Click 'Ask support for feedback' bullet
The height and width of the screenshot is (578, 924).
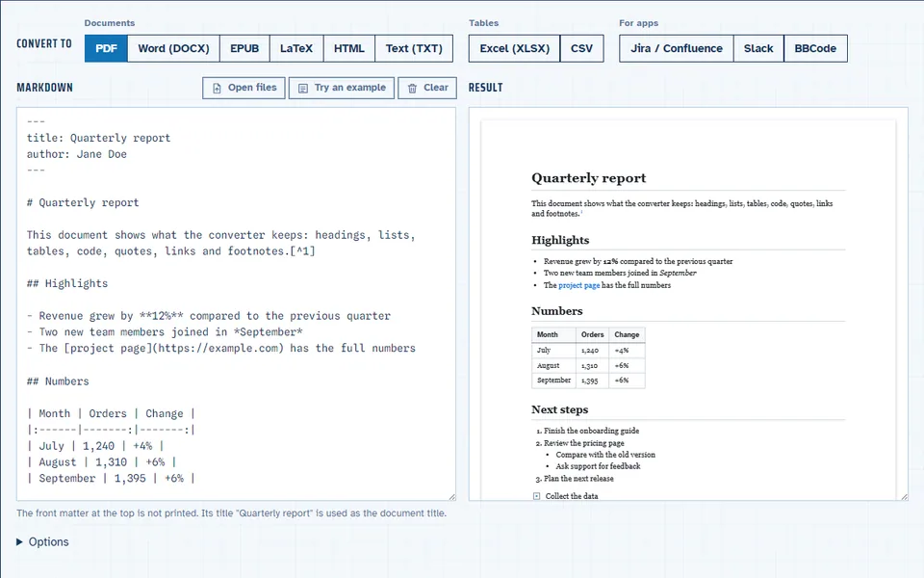pos(598,466)
